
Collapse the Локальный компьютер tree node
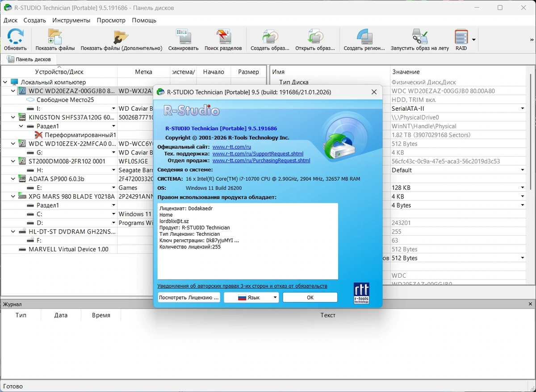point(5,82)
